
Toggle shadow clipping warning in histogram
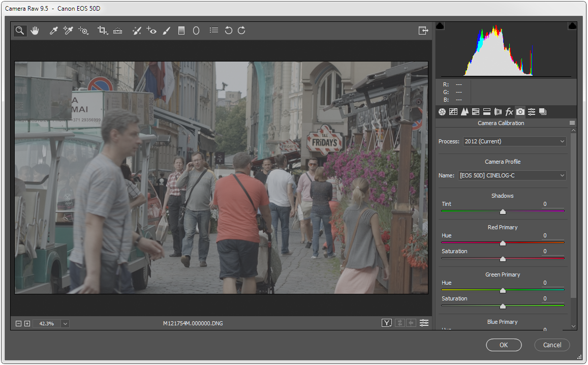(440, 26)
